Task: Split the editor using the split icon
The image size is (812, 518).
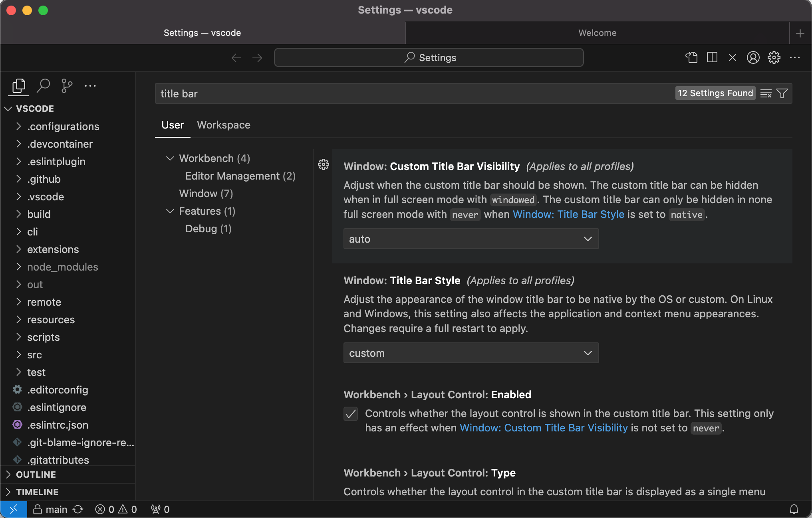Action: pos(712,57)
